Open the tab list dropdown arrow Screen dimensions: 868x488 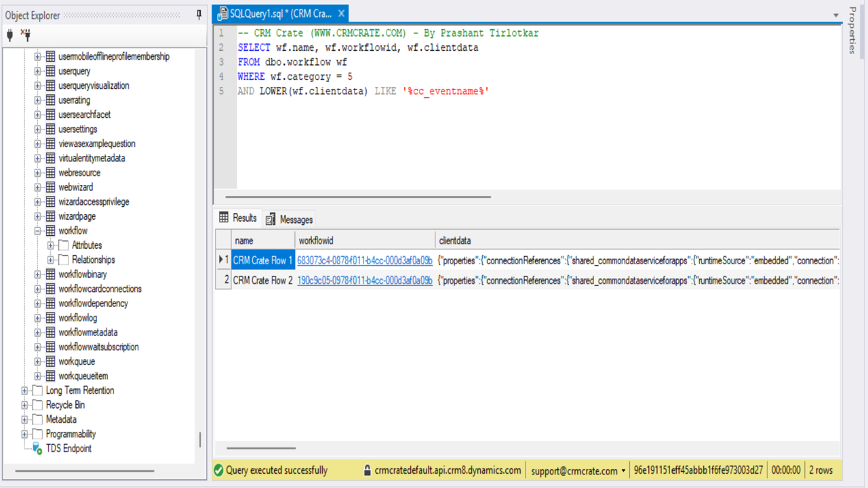click(835, 16)
